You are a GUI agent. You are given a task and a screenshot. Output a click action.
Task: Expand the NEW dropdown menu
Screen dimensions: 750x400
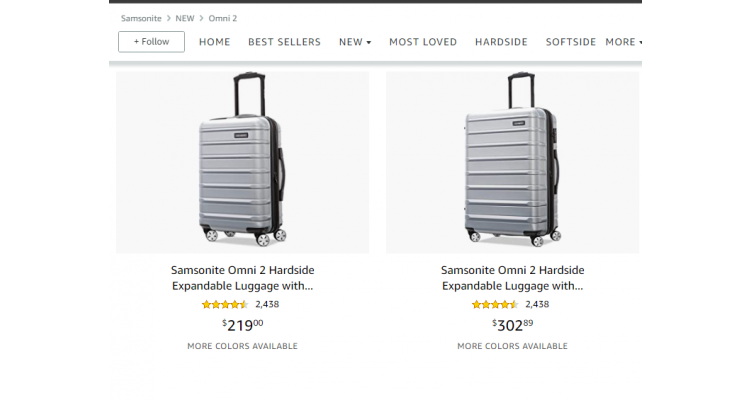point(354,42)
